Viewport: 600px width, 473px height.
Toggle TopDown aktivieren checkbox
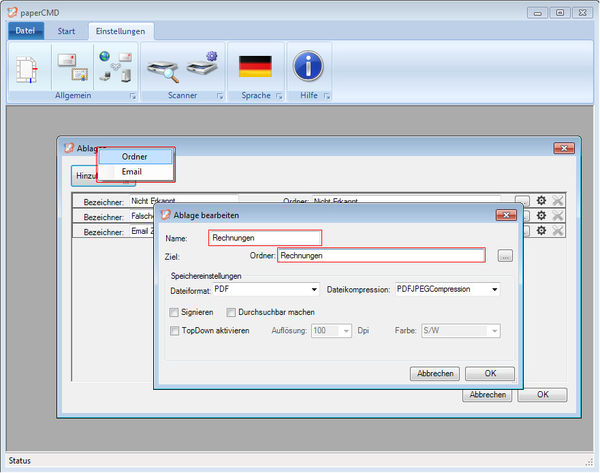(174, 331)
